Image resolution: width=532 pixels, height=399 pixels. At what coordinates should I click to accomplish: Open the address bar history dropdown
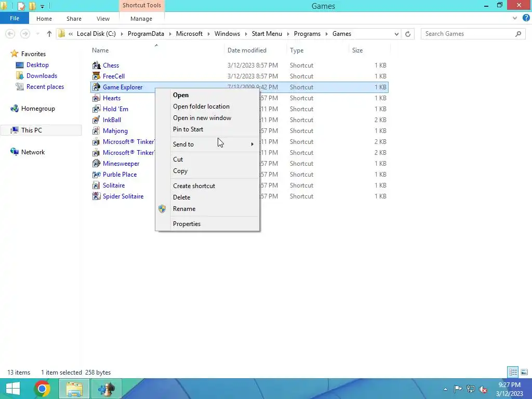click(x=396, y=34)
